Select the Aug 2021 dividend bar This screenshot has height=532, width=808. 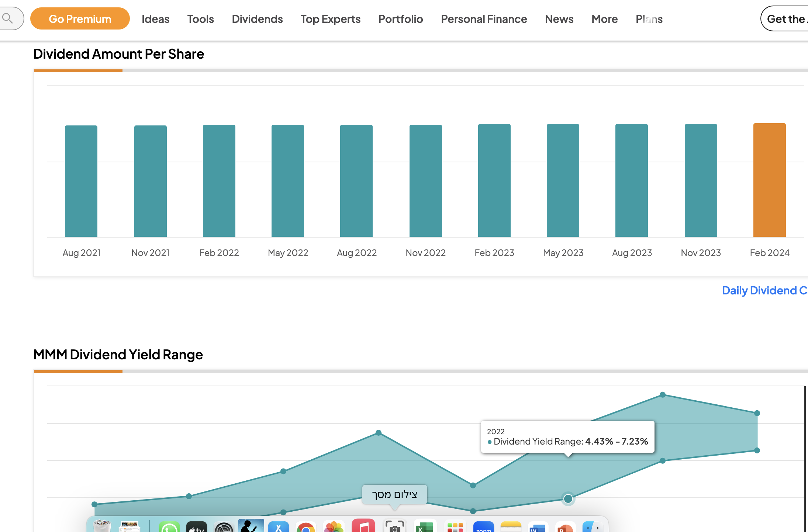click(x=81, y=181)
